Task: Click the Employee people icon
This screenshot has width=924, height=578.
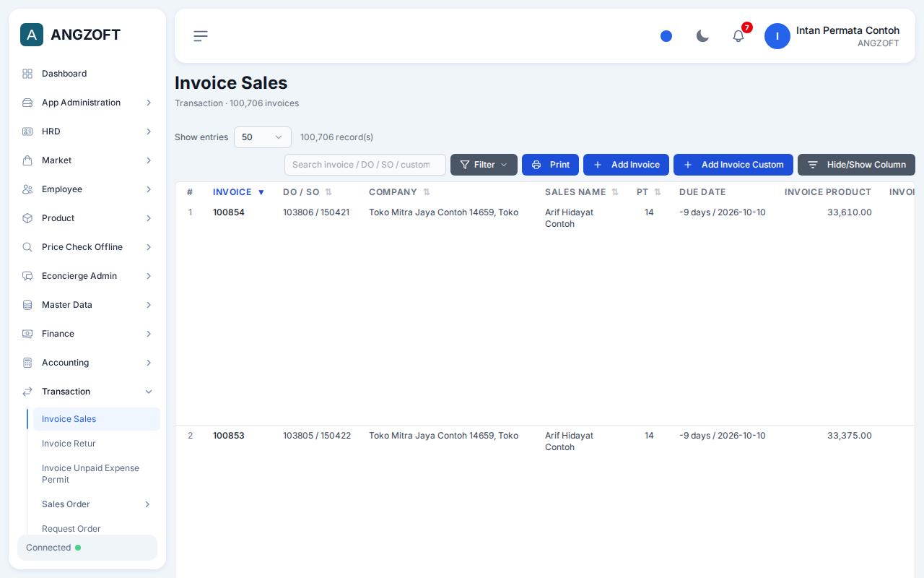Action: [27, 189]
